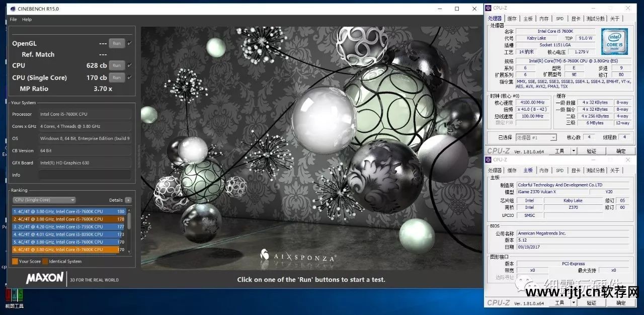The image size is (644, 315).
Task: Toggle the CPU test checkbox
Action: click(x=129, y=65)
